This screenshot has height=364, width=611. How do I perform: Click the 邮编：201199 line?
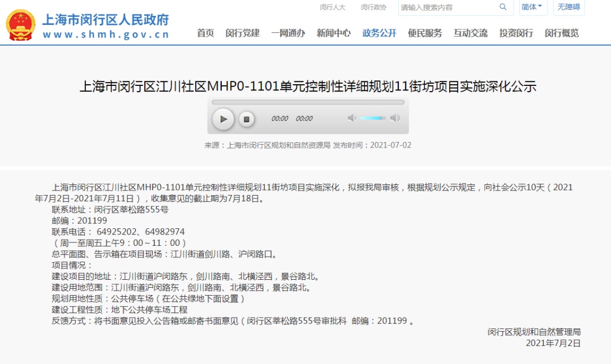(x=79, y=221)
